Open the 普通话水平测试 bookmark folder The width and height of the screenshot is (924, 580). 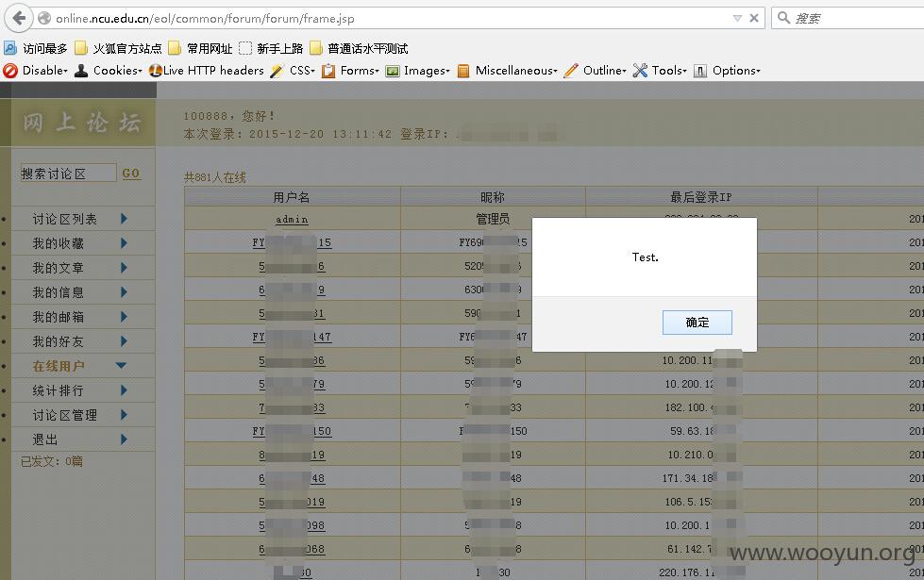click(359, 48)
